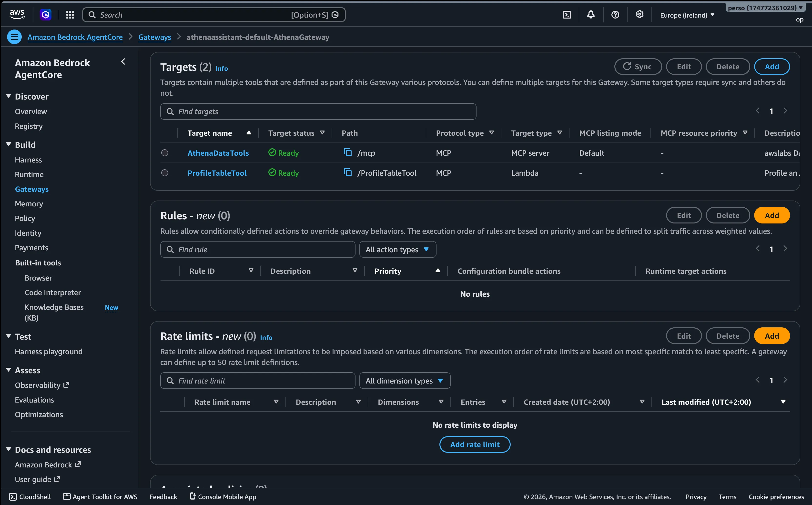
Task: Sort by Last modified column header
Action: coord(723,402)
